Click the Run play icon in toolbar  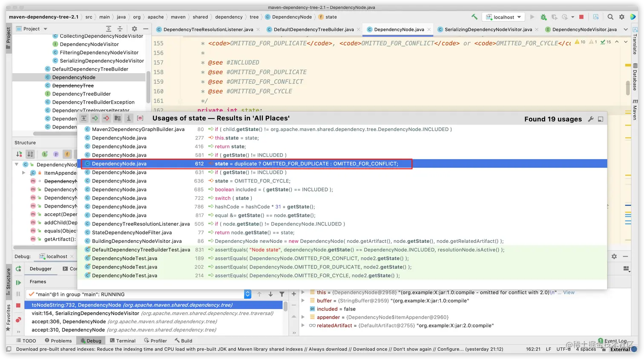pos(532,17)
